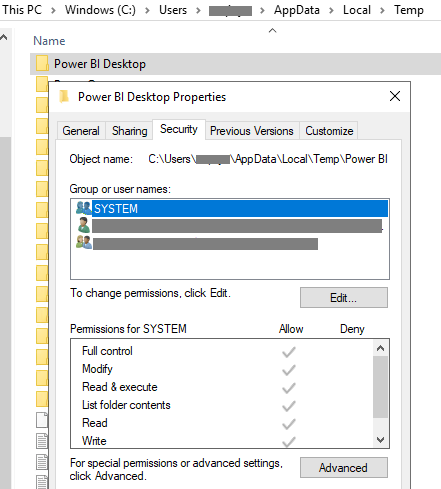Viewport: 441px width, 489px height.
Task: Expand the chevron after This PC
Action: click(53, 11)
